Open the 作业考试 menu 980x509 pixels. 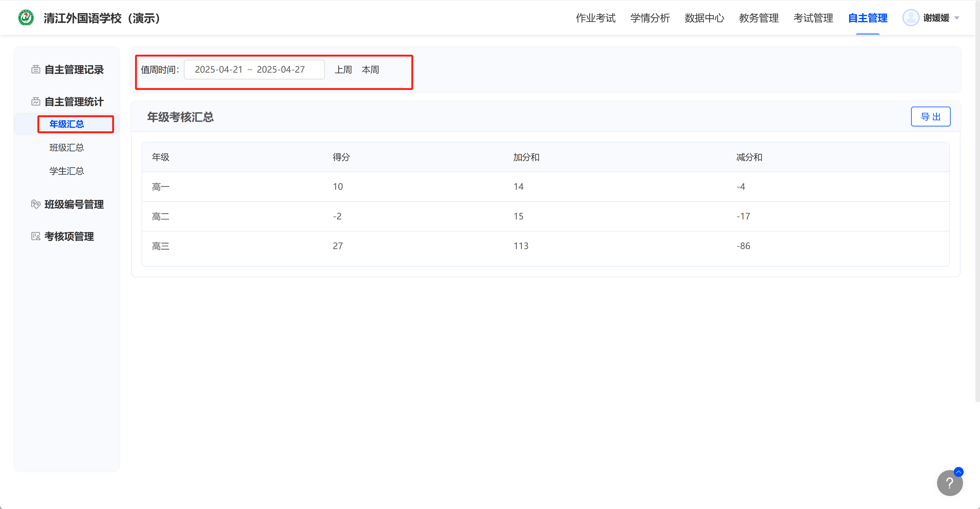coord(595,18)
